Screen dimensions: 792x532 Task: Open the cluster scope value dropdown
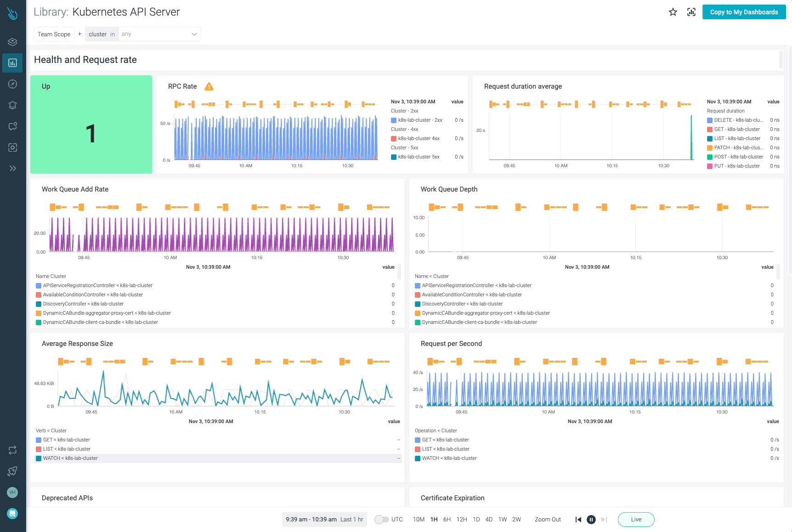tap(159, 34)
